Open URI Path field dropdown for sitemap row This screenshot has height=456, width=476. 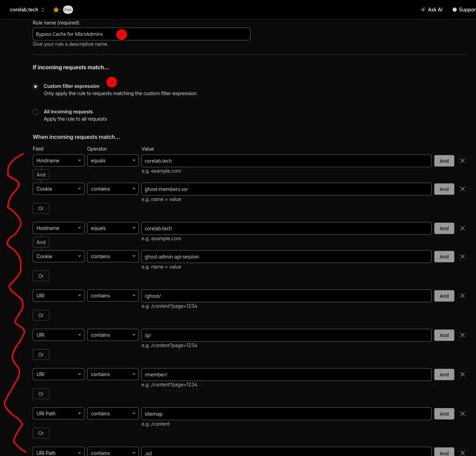[x=59, y=414]
